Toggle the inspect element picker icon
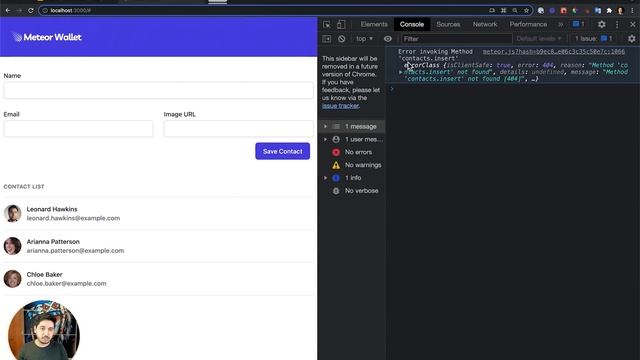 pos(327,24)
